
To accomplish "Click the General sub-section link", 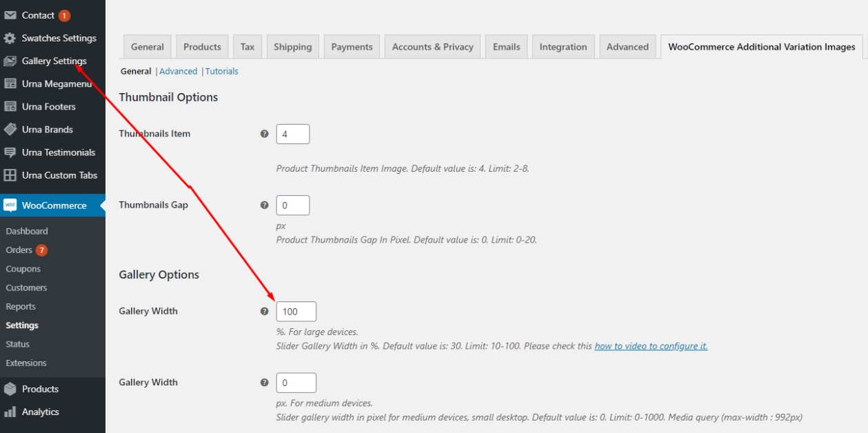I will pyautogui.click(x=136, y=71).
